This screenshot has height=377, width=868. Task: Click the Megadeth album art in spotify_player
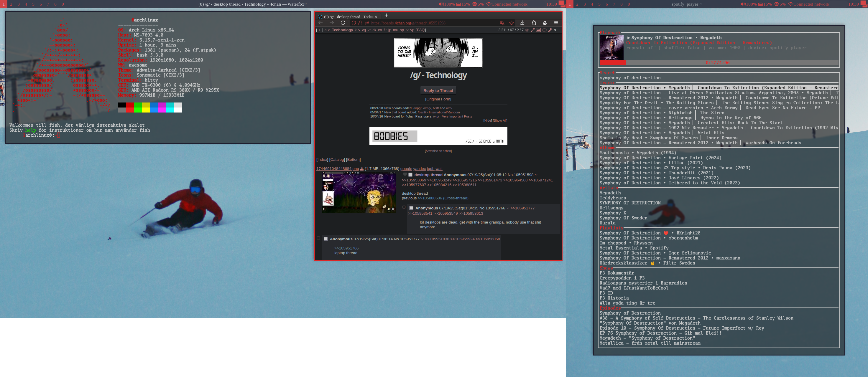[611, 47]
